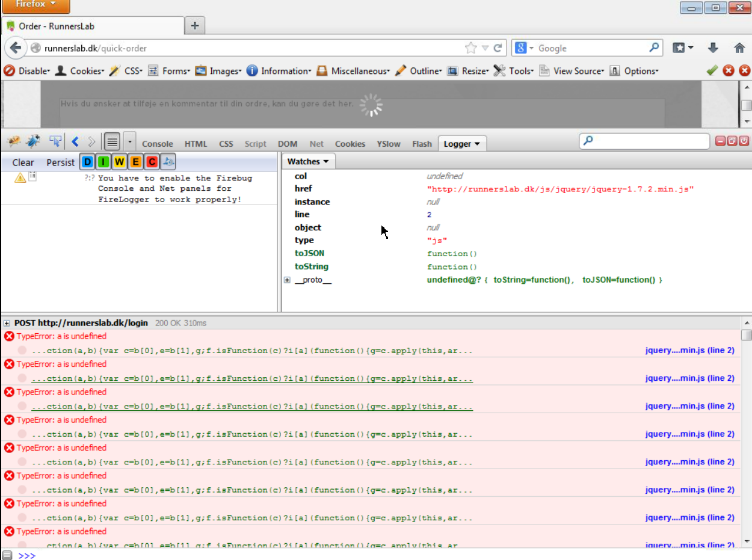This screenshot has height=560, width=752.
Task: Open Firebug in a new window icon
Action: coord(732,141)
